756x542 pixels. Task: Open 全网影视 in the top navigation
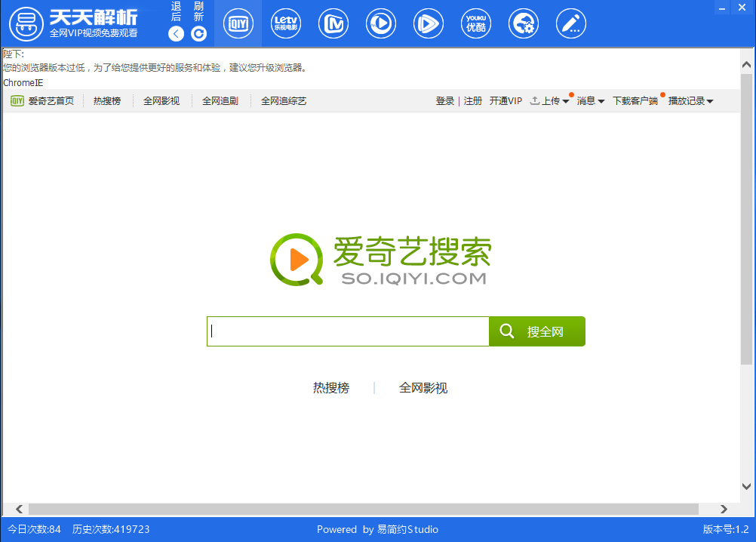click(x=161, y=101)
